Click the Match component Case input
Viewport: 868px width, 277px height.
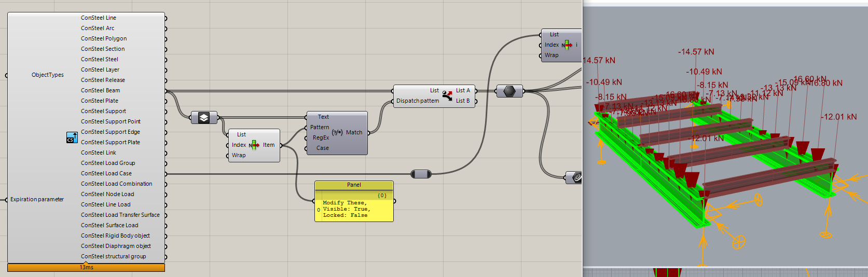point(323,148)
